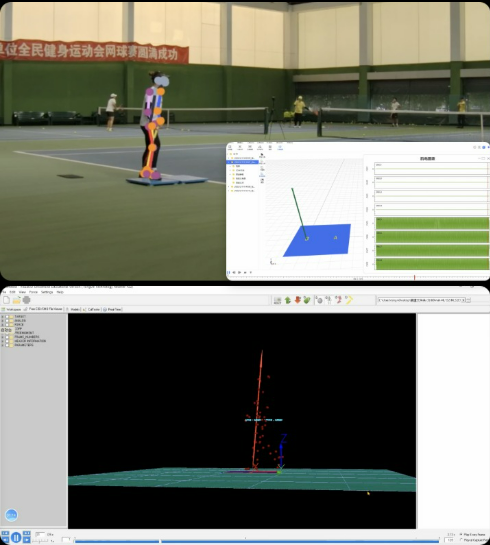
Task: Click the green checkmark toolbar icon
Action: coord(307,300)
